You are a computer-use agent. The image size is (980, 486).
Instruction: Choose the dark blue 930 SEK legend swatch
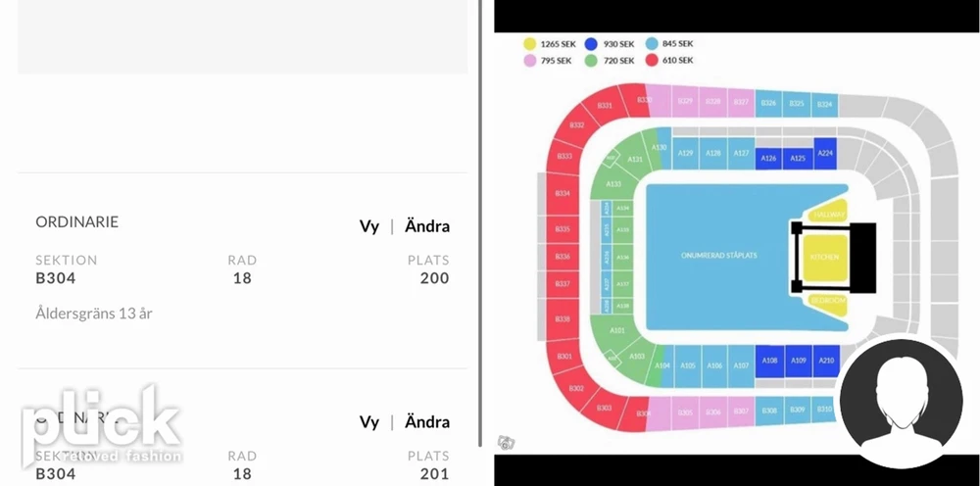tap(591, 44)
